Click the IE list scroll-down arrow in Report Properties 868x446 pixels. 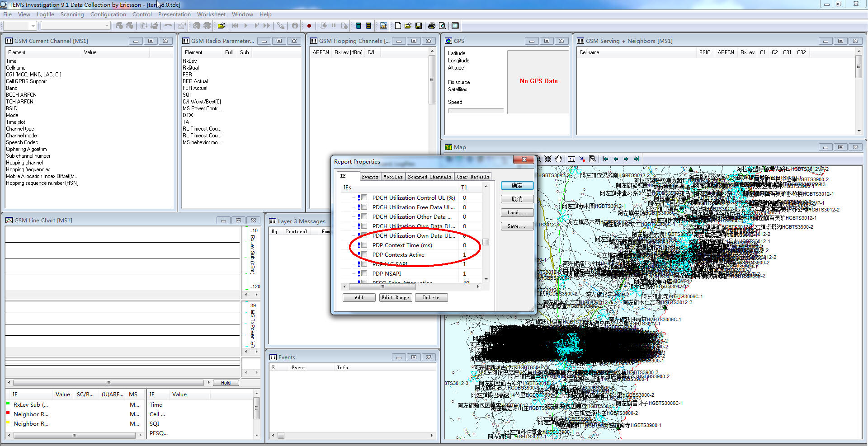click(x=486, y=279)
